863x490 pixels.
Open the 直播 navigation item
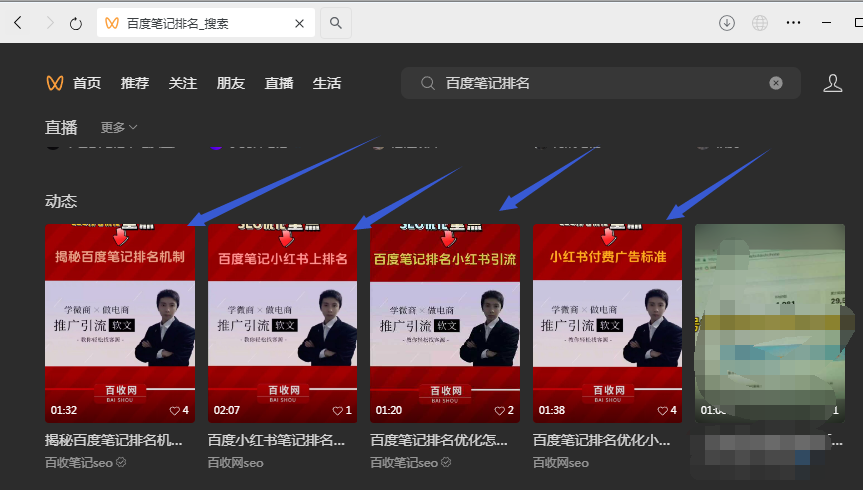(x=279, y=83)
